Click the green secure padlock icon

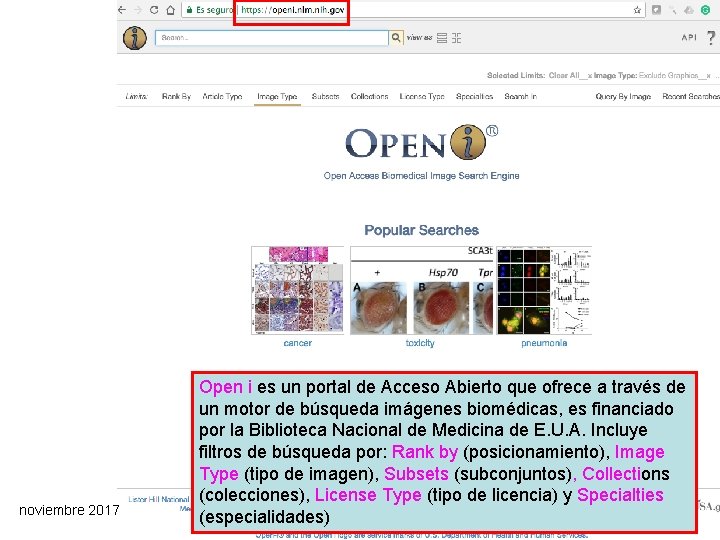point(189,10)
